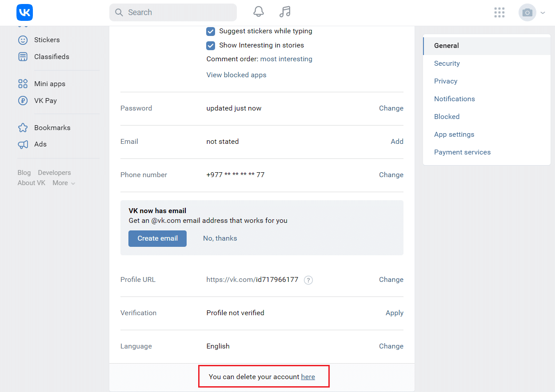
Task: Click the VK Pay ruble icon
Action: tap(23, 101)
